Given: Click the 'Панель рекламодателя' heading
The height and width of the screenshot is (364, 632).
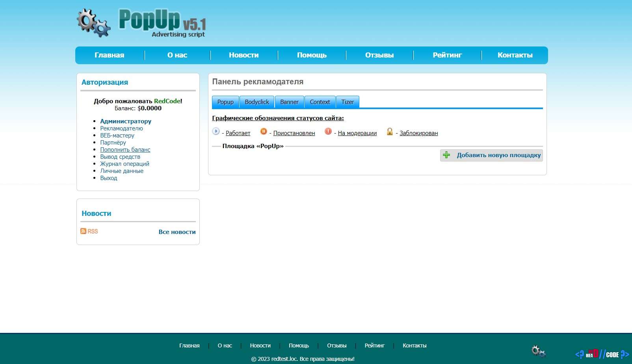Looking at the screenshot, I should 258,82.
